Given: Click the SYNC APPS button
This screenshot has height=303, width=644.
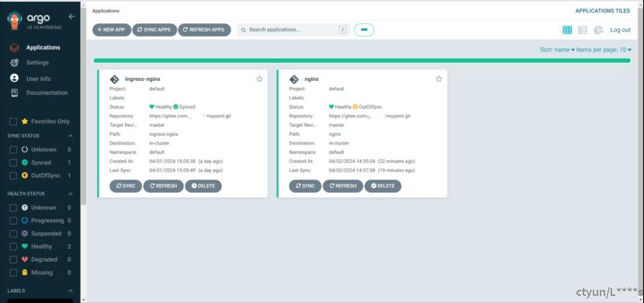Looking at the screenshot, I should (154, 30).
